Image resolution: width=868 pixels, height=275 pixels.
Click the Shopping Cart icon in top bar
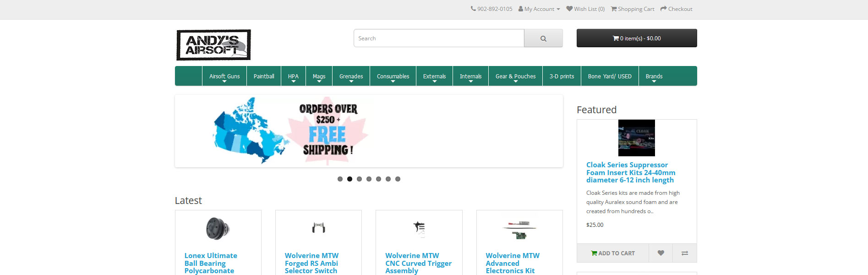(x=614, y=9)
